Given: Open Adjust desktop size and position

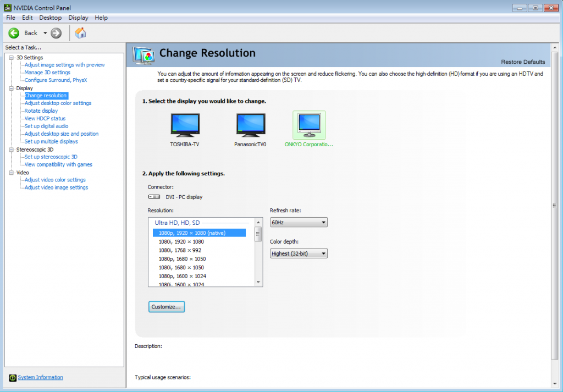Looking at the screenshot, I should coord(62,134).
